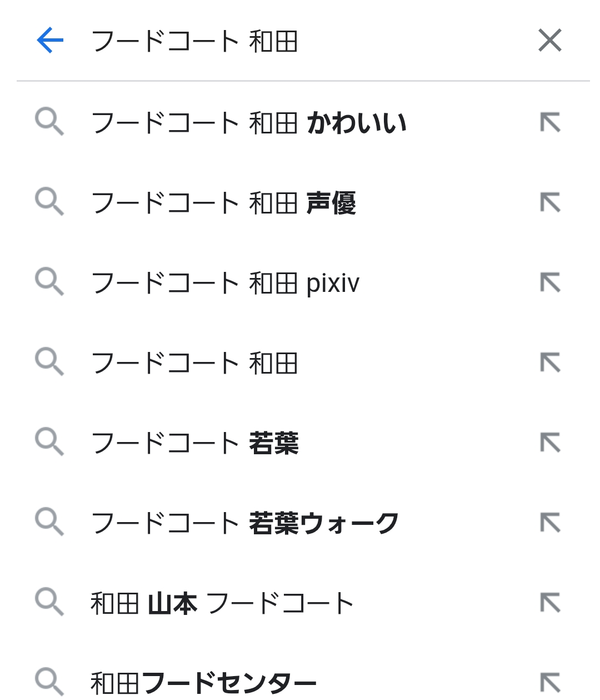Select suggestion フードコート 和田 かわいい
This screenshot has width=600, height=700.
(248, 123)
